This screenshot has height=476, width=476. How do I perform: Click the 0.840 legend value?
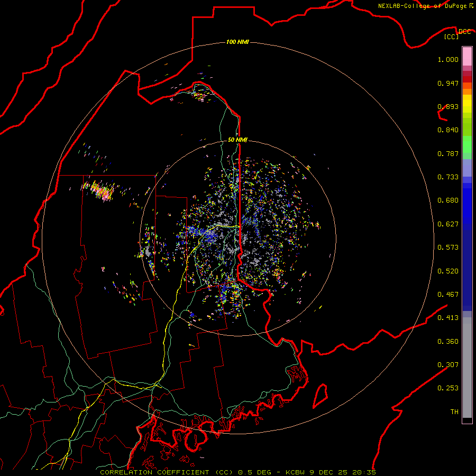pyautogui.click(x=448, y=130)
